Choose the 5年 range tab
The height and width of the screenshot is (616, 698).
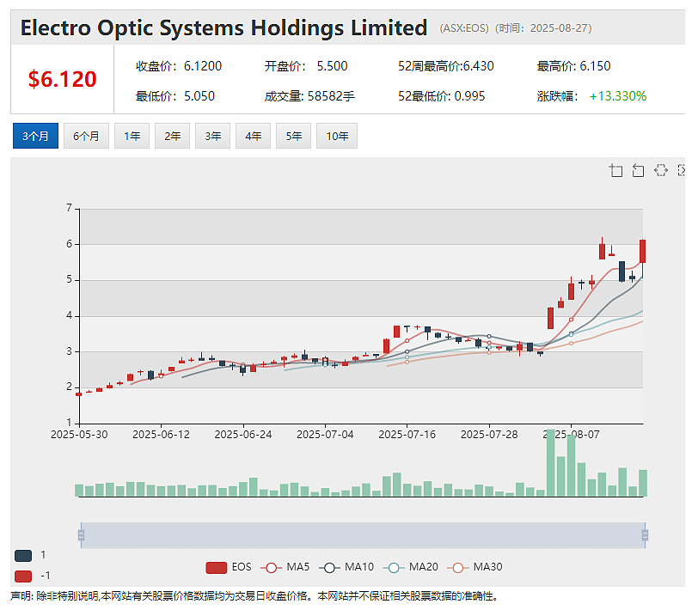click(293, 136)
